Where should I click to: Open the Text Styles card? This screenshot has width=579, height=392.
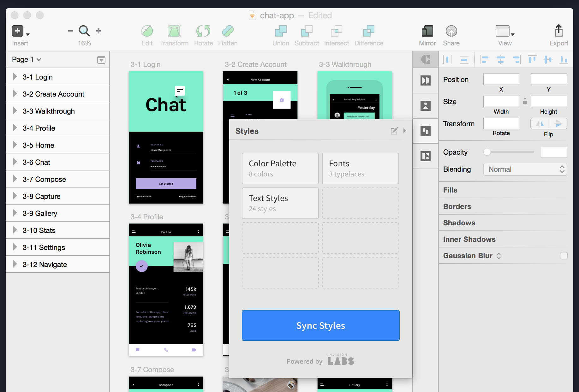(280, 203)
